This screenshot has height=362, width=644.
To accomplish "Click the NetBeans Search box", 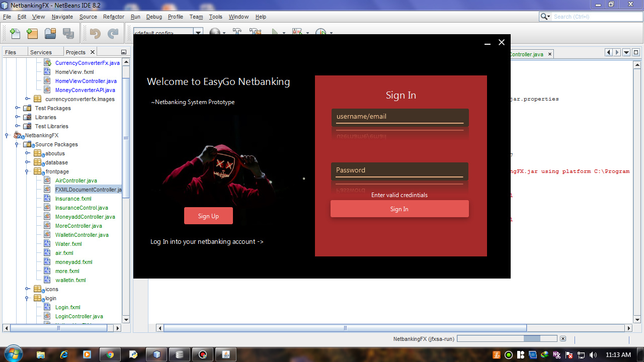I will [596, 17].
